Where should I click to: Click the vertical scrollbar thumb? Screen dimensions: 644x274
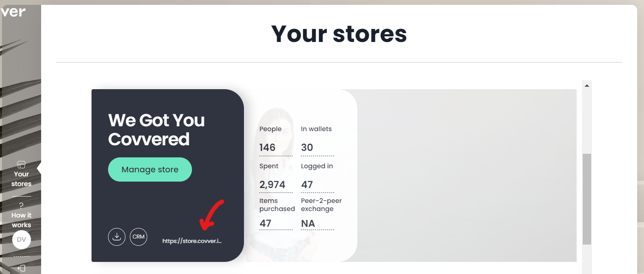click(587, 199)
